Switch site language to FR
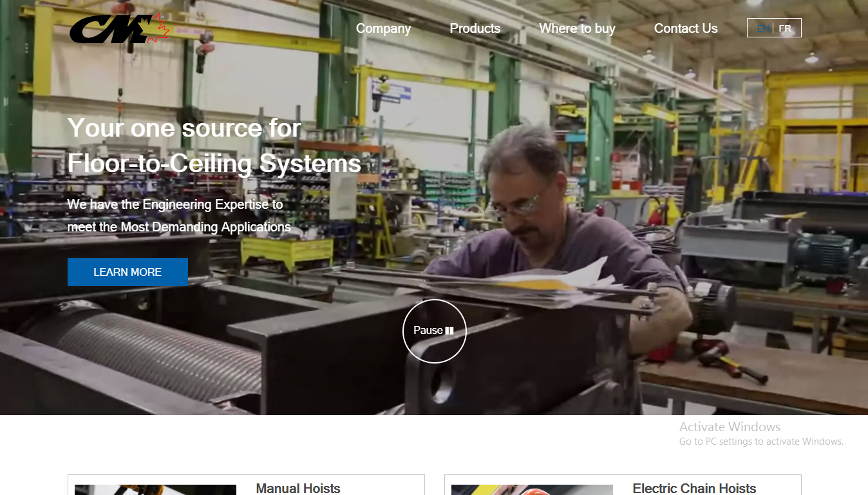 [x=785, y=28]
